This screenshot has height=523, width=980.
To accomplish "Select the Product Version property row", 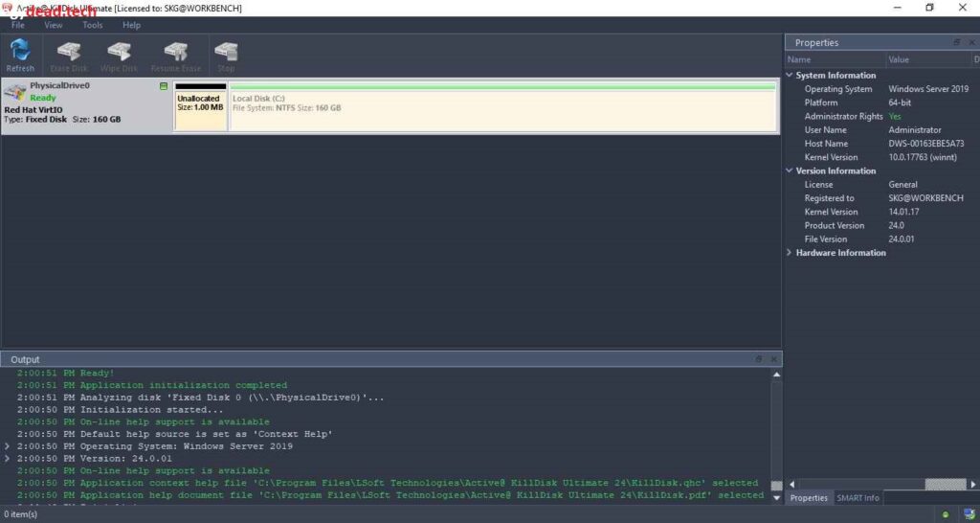I will [881, 226].
